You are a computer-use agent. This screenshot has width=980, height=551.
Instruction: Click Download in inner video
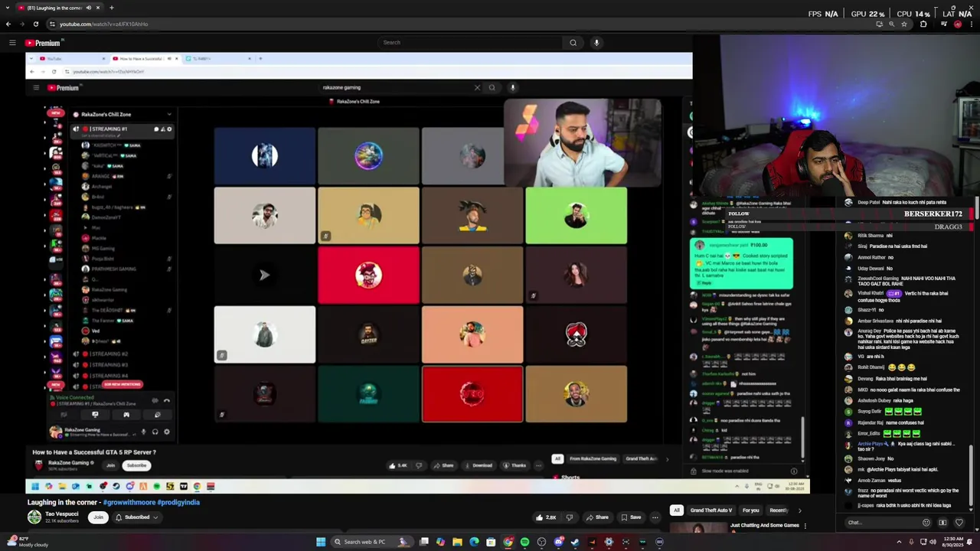click(479, 465)
